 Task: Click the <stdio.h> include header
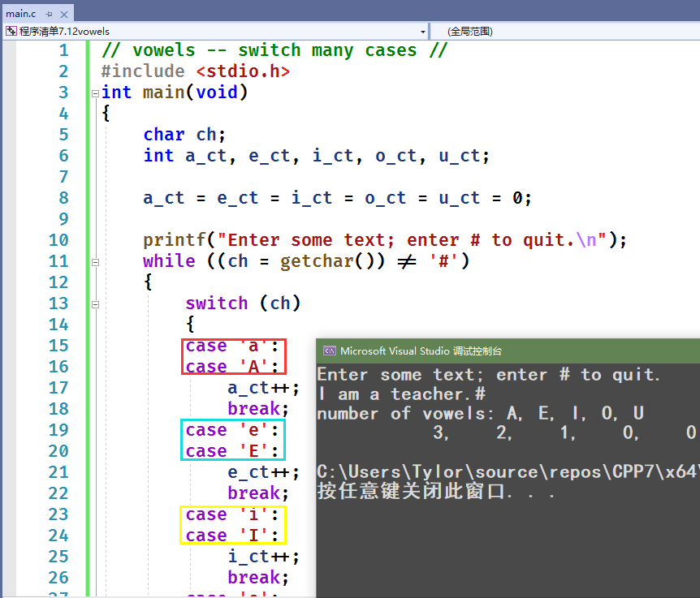[244, 71]
